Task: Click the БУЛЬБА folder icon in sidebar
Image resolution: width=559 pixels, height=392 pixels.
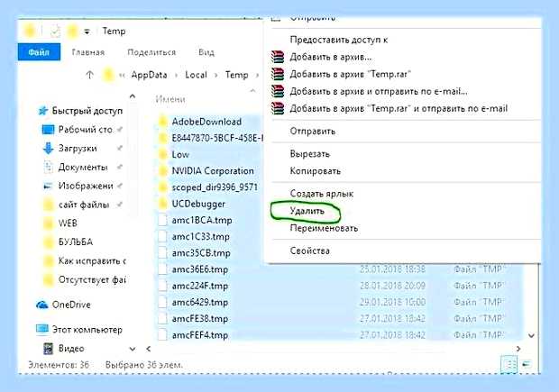Action: pyautogui.click(x=48, y=242)
